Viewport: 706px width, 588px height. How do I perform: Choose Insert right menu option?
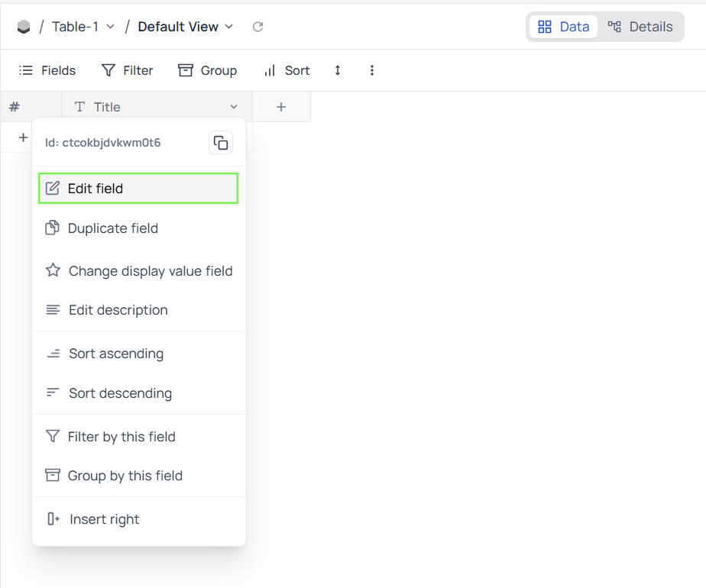(x=104, y=519)
